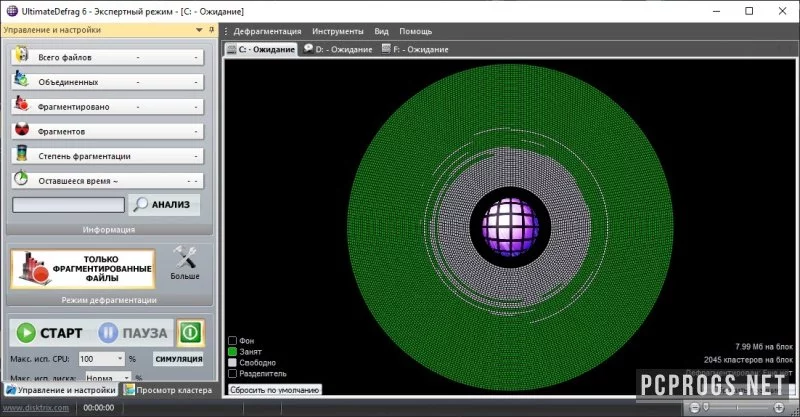Click the Режим дефрагментации section header

(x=109, y=300)
